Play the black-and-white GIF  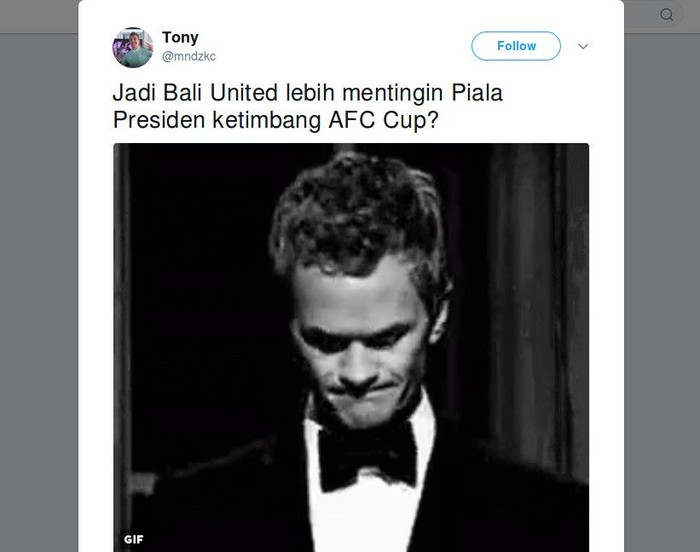[351, 347]
